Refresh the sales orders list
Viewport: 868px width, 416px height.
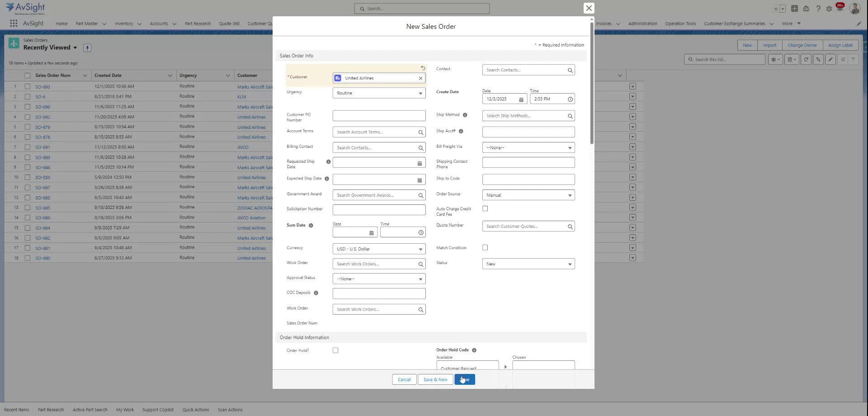pos(806,59)
